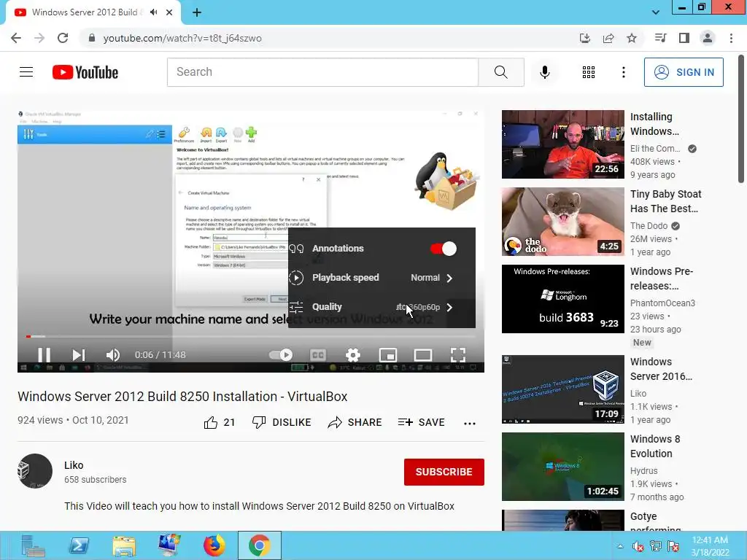Open the Eli the Com... channel name

(655, 149)
